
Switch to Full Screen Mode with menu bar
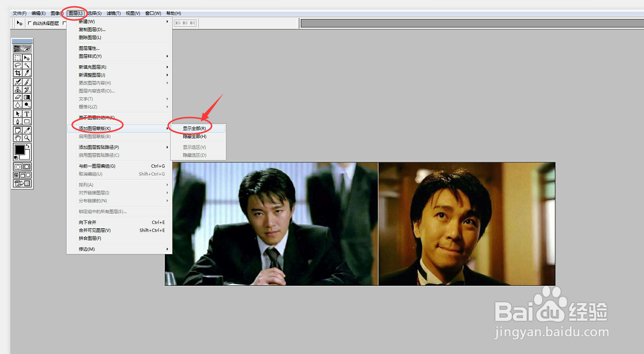pyautogui.click(x=22, y=175)
